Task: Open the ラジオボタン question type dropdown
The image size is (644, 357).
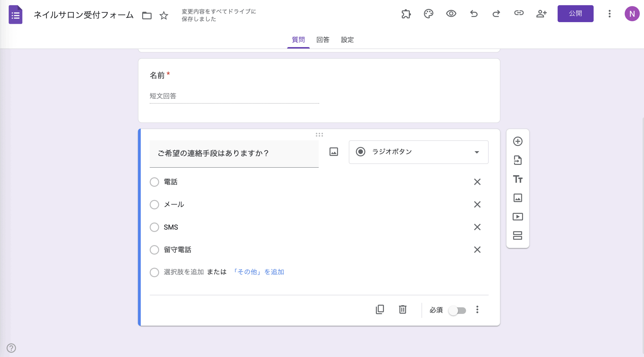Action: click(419, 152)
